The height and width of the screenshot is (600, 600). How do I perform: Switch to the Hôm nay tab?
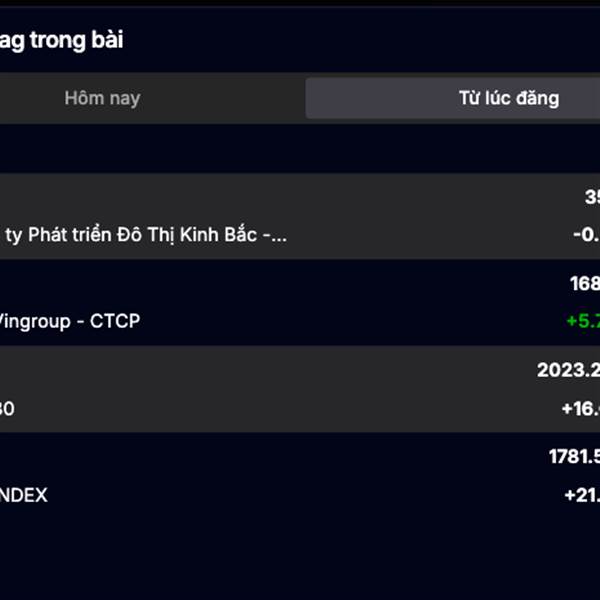coord(102,98)
